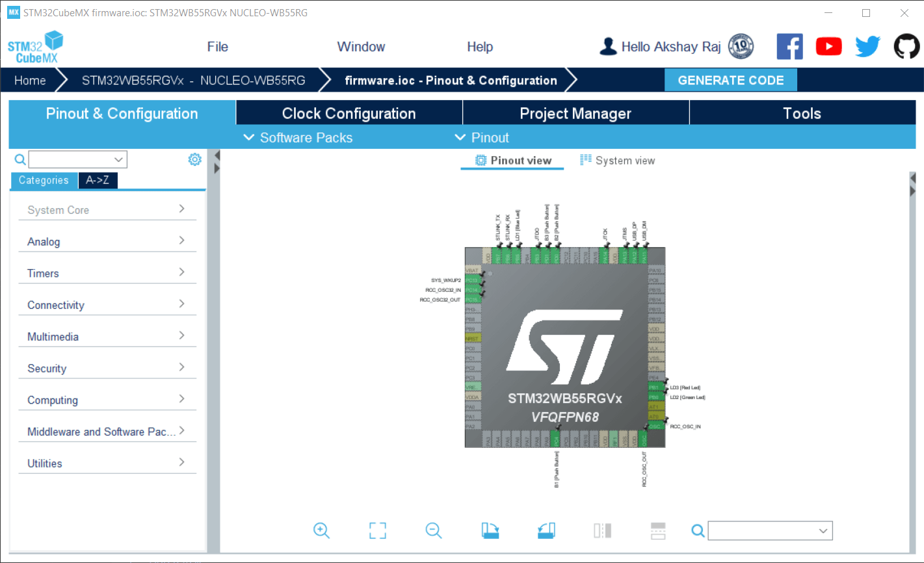The height and width of the screenshot is (563, 924).
Task: Click the PC13 pin labeled SYS_WKUP2
Action: click(473, 280)
